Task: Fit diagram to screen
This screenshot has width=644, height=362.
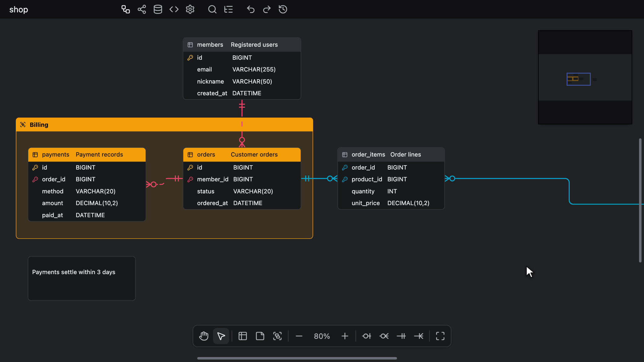Action: tap(440, 336)
